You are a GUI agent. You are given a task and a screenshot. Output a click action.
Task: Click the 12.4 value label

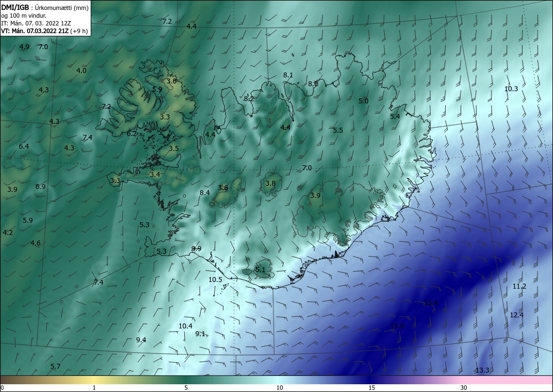pos(517,315)
